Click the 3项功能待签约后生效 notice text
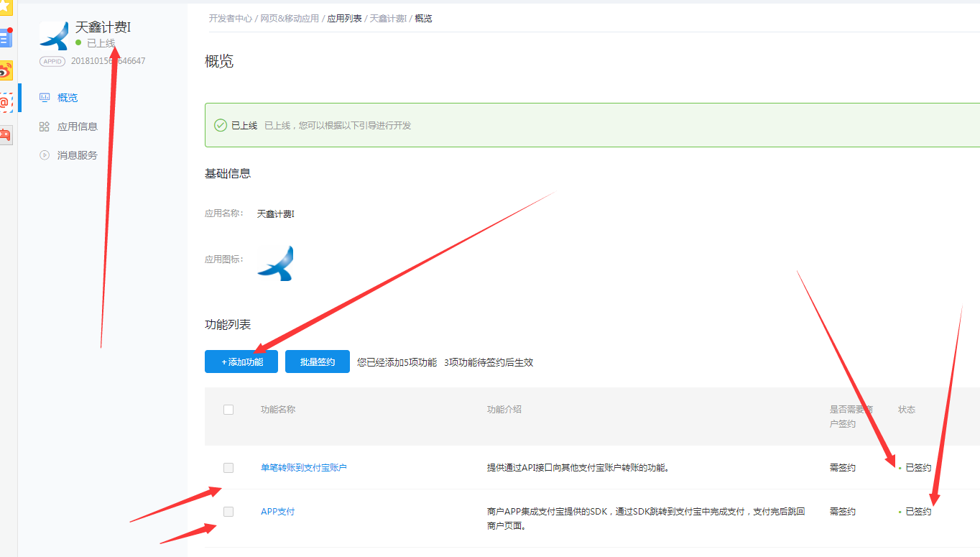980x557 pixels. pyautogui.click(x=489, y=362)
